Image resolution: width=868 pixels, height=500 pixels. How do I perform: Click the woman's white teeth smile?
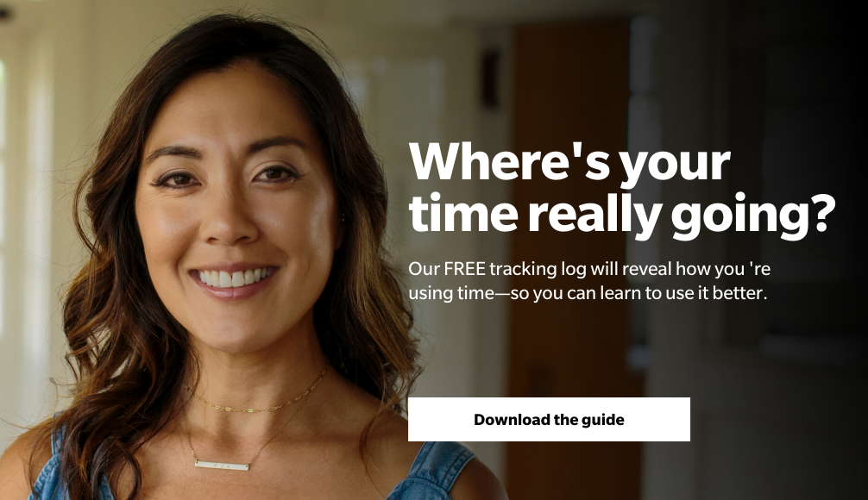234,277
